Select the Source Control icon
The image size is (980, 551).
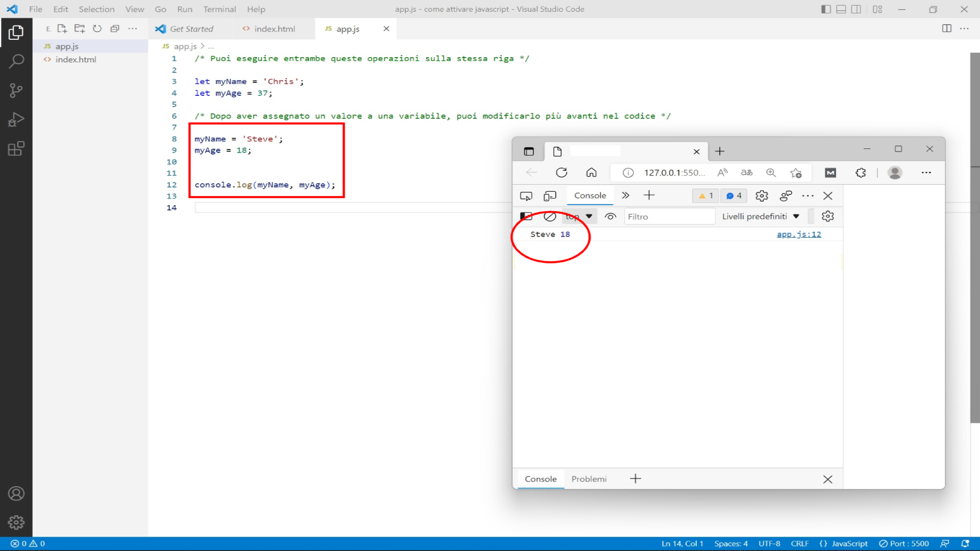click(x=17, y=90)
